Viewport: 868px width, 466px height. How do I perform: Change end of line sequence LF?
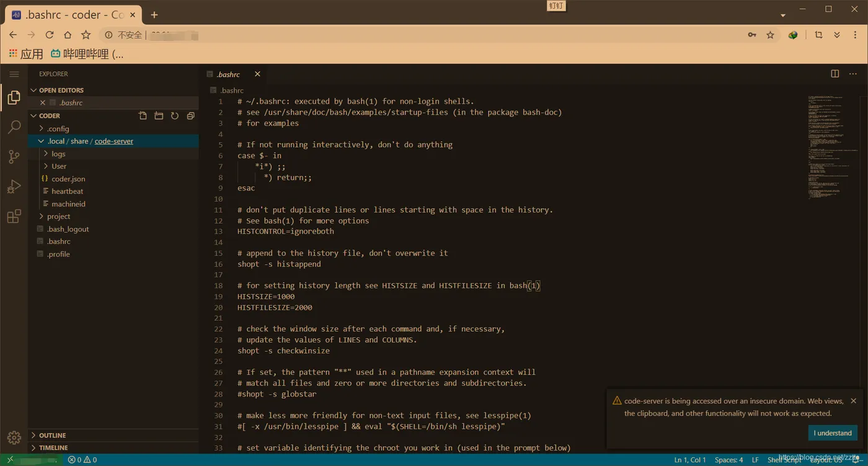coord(755,460)
